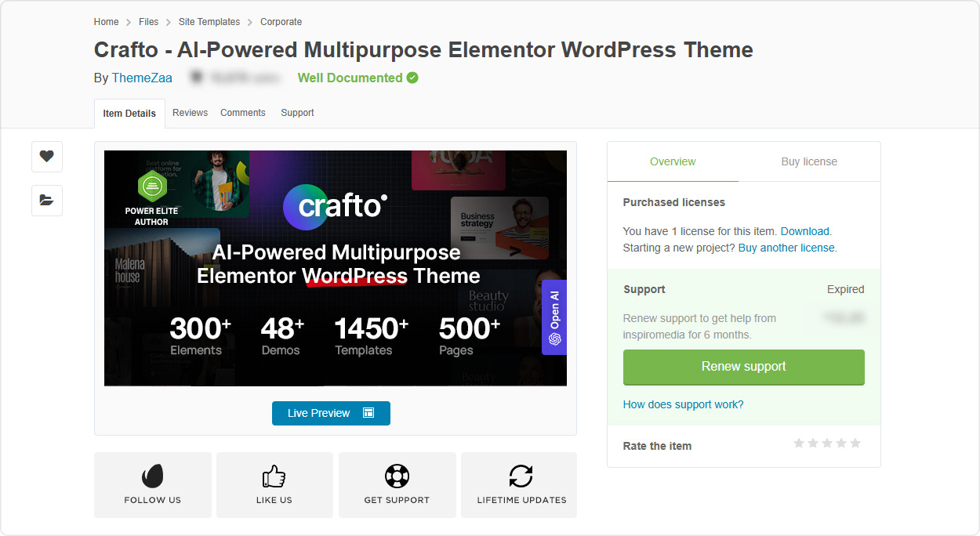Select the Buy license tab
This screenshot has width=980, height=536.
pyautogui.click(x=809, y=161)
